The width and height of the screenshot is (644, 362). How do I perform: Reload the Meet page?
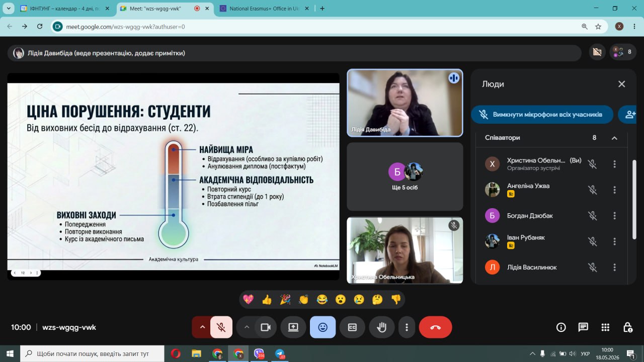40,27
